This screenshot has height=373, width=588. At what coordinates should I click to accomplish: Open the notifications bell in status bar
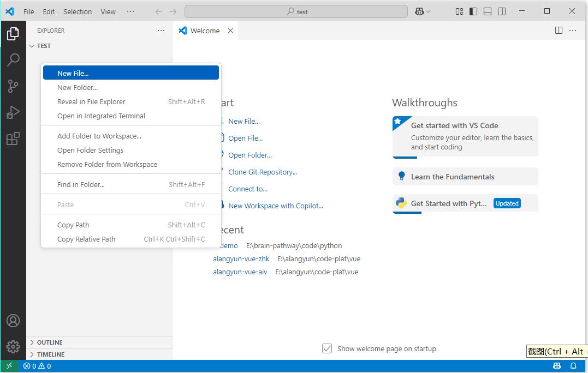click(x=573, y=366)
